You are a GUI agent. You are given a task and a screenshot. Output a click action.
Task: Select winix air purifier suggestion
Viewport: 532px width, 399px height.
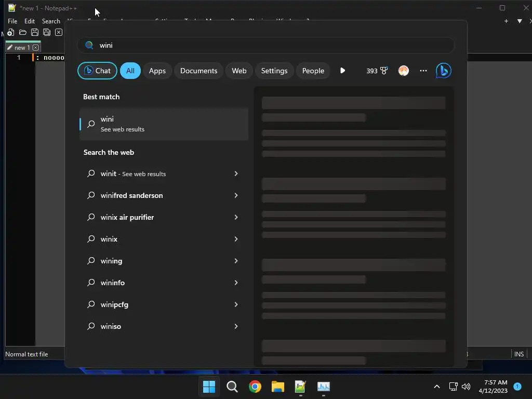[x=164, y=217]
